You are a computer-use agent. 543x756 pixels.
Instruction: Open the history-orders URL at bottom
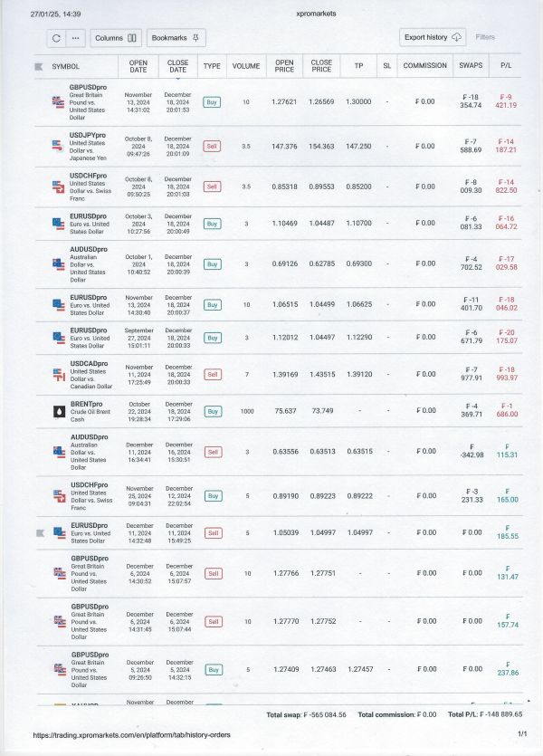pyautogui.click(x=131, y=735)
